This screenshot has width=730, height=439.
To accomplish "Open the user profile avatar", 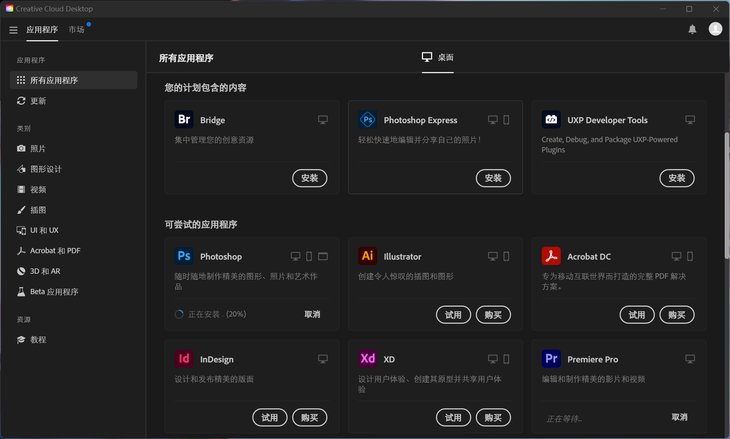I will click(x=715, y=29).
